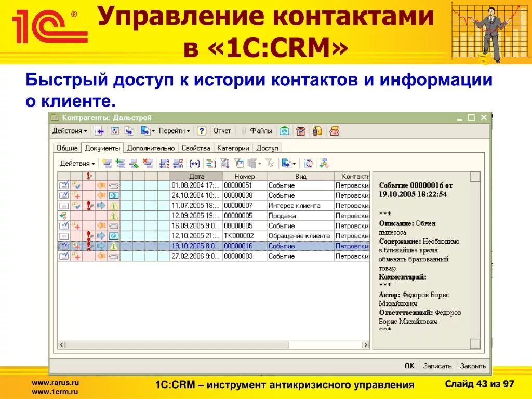Click the paperclip icon beside Файлы

244,131
